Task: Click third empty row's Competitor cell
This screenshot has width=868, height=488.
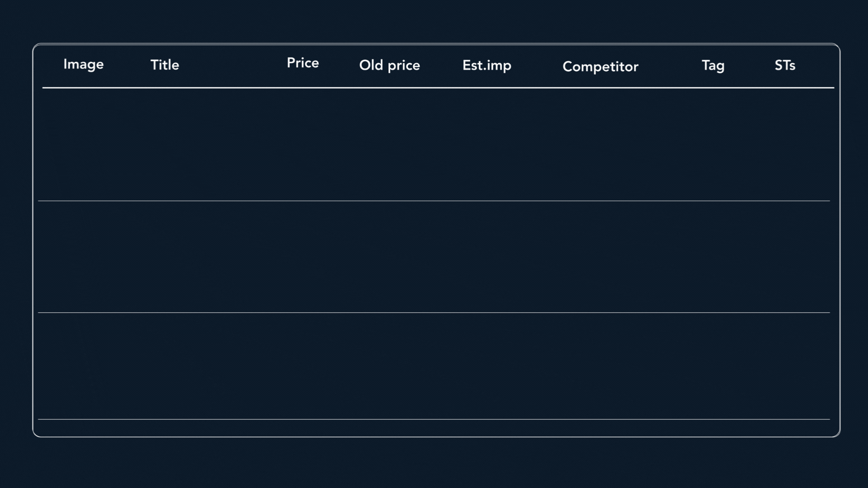Action: 600,366
